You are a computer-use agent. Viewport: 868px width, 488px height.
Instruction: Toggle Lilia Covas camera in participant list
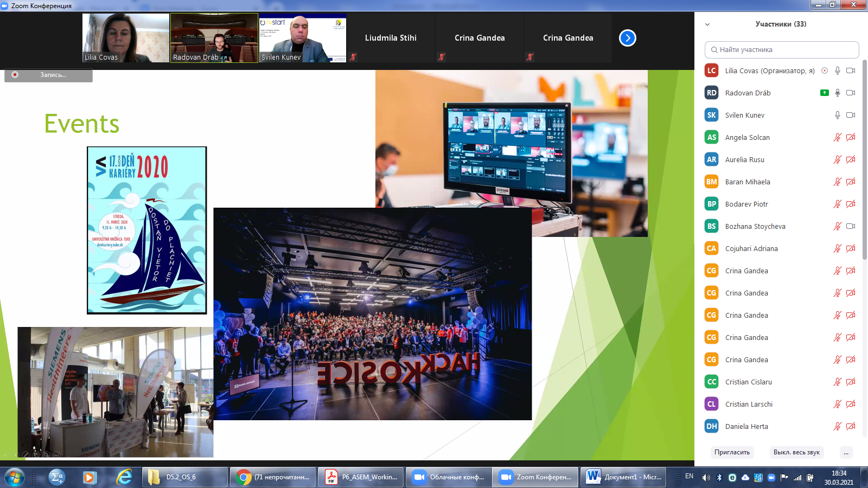[851, 70]
